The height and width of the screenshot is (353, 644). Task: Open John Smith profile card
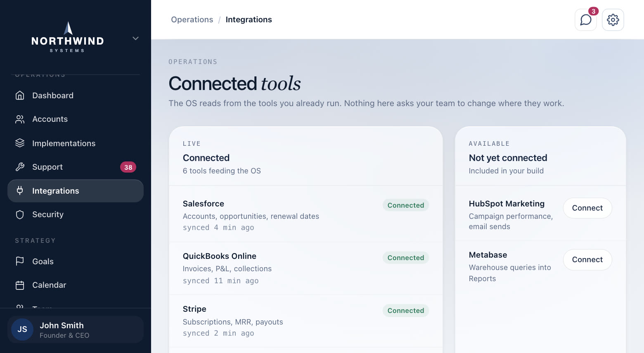click(76, 329)
